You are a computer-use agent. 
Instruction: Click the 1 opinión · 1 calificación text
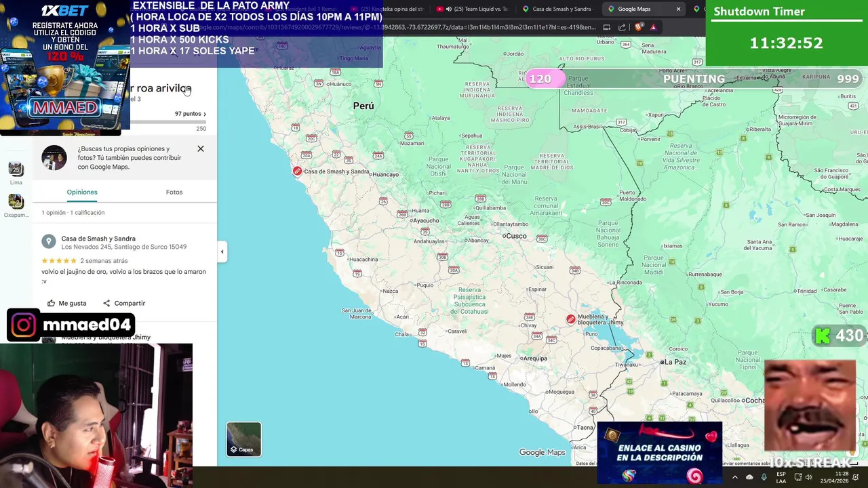73,212
